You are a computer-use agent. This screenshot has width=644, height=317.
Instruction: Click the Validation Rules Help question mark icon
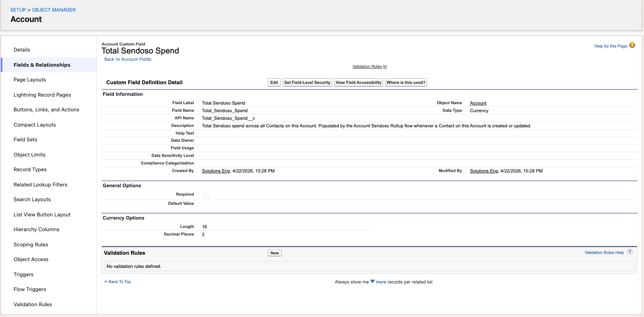click(630, 252)
